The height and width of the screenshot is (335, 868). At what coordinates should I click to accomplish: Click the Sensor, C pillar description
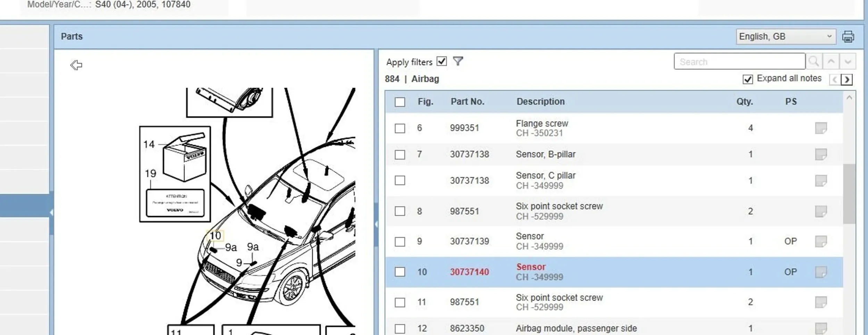click(545, 176)
